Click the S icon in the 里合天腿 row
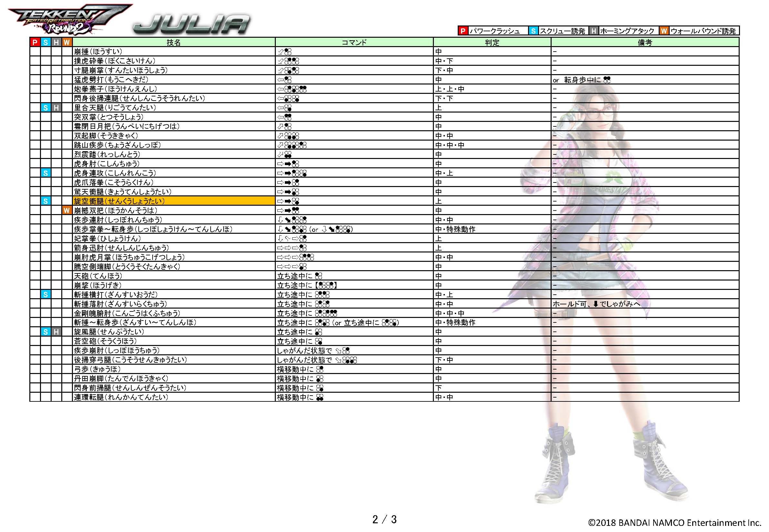 click(x=46, y=108)
